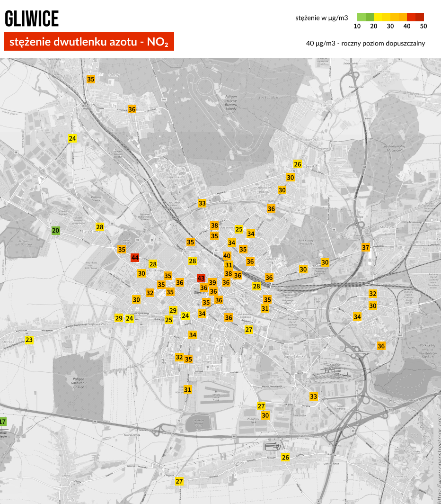
Task: Select the 26 marker near Żerniki
Action: click(297, 164)
